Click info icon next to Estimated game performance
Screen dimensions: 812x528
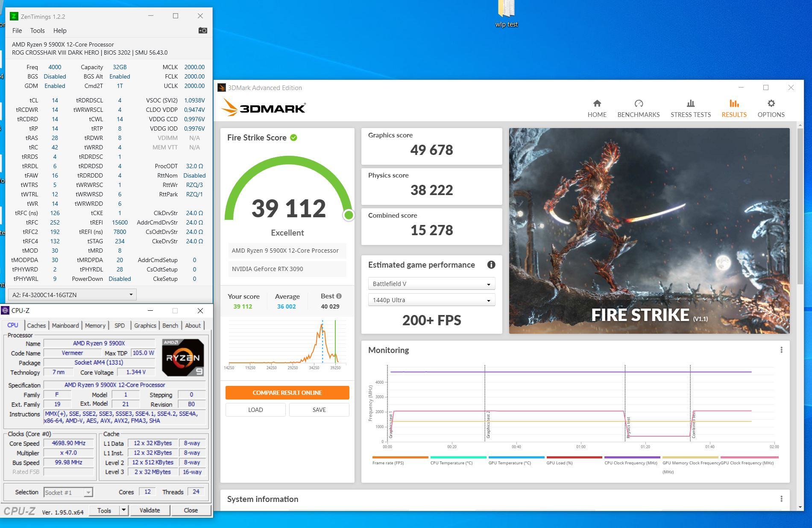point(491,265)
